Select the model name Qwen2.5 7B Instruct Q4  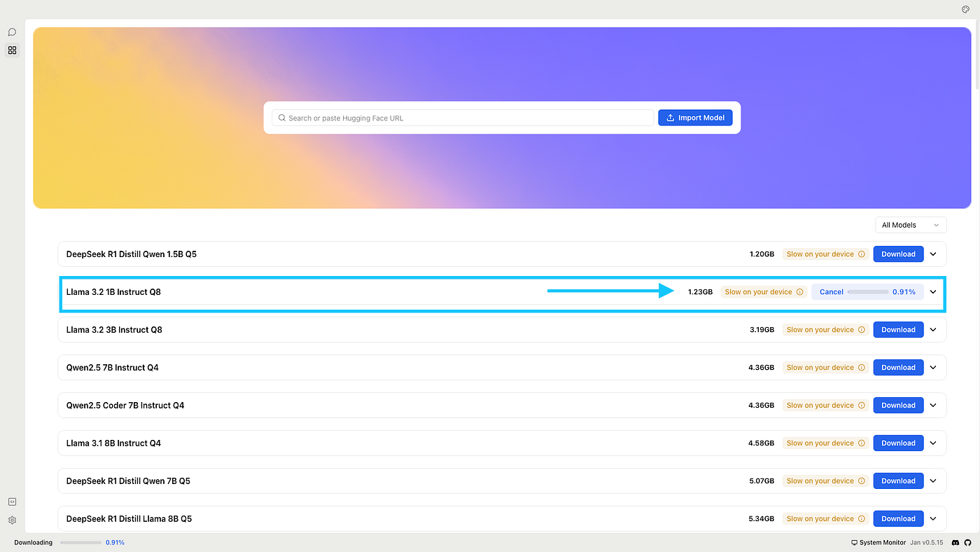click(x=113, y=368)
